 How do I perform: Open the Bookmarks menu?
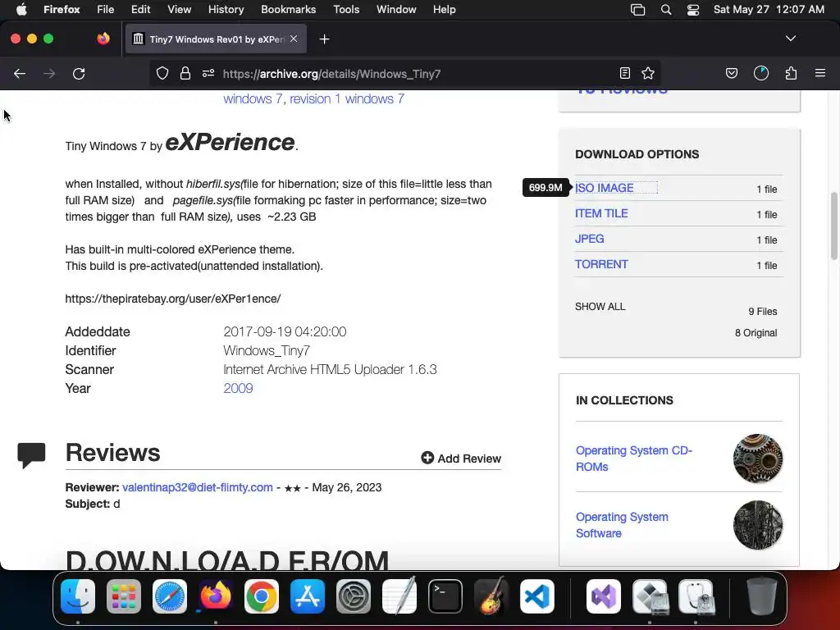288,10
